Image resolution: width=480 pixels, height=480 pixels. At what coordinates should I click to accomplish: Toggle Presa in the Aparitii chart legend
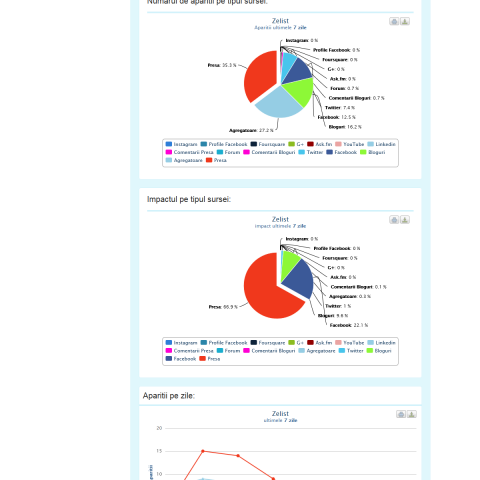click(x=216, y=160)
